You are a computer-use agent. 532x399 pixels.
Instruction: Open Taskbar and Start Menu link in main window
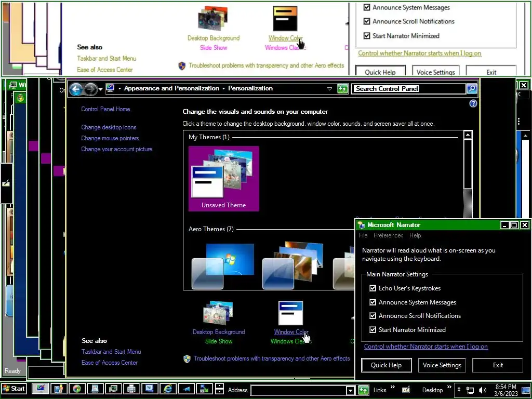(x=111, y=352)
